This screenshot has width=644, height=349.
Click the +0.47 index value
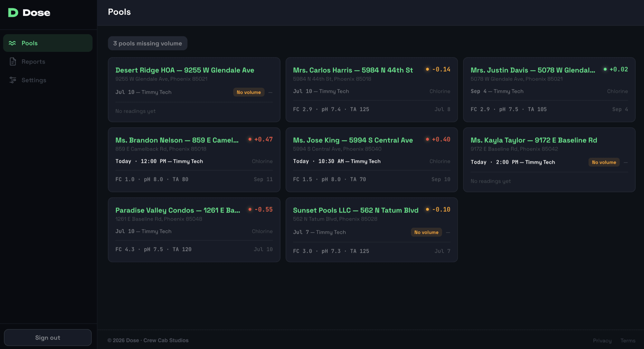(263, 139)
